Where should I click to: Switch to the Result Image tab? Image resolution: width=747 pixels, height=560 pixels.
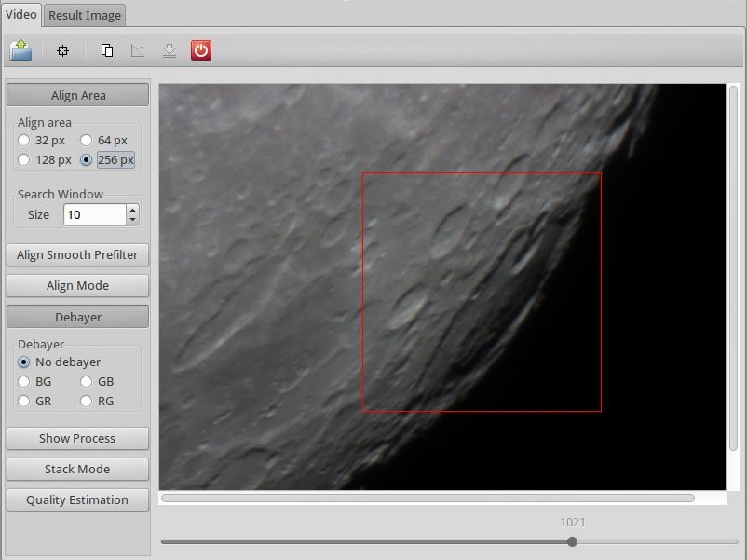click(x=85, y=15)
